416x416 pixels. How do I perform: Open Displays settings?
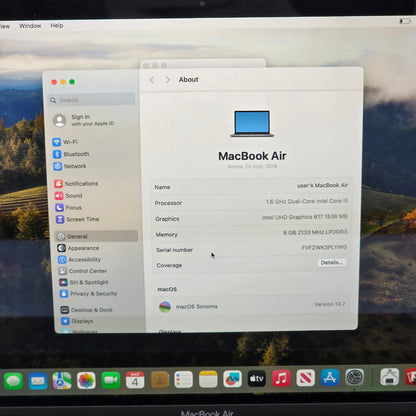pyautogui.click(x=77, y=321)
